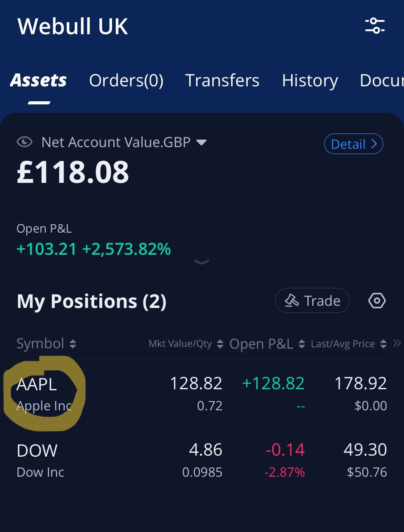Image resolution: width=404 pixels, height=532 pixels.
Task: Open the DOW Dow Inc position
Action: (202, 460)
